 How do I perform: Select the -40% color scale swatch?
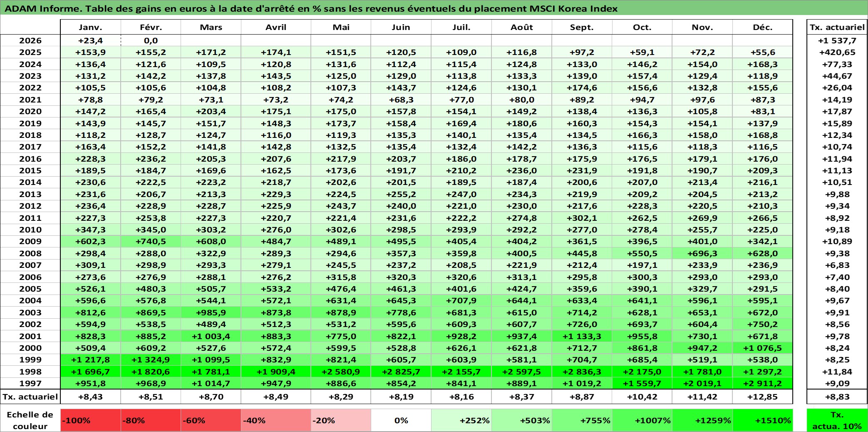coord(276,420)
